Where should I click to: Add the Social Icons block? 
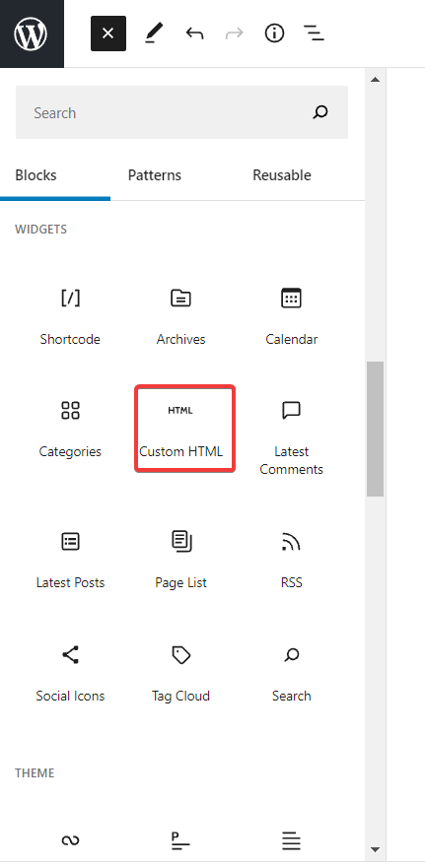(70, 673)
